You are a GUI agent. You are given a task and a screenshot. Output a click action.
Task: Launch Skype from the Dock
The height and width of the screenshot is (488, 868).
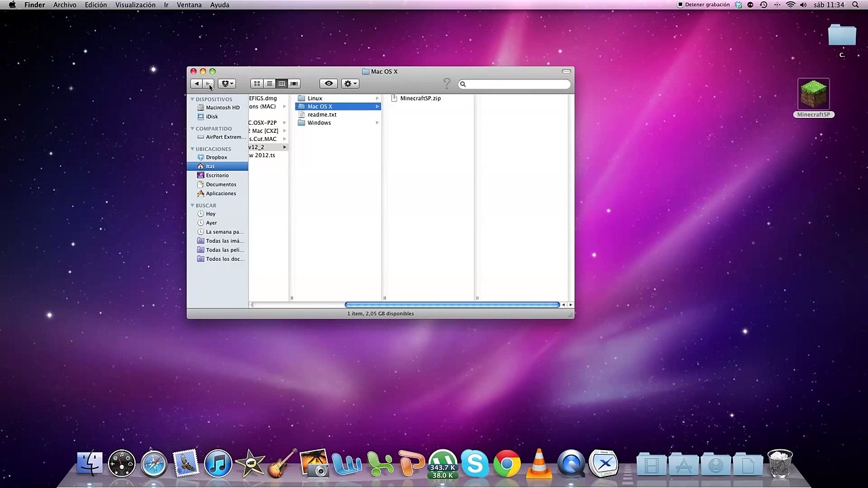point(475,464)
